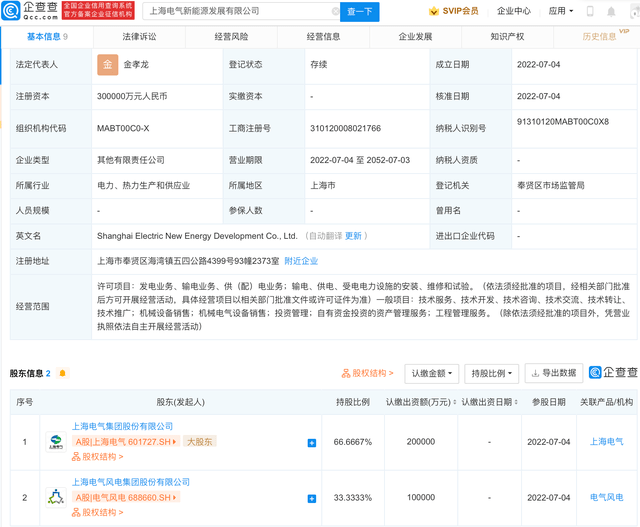Open SVIP会员 link

coord(460,11)
